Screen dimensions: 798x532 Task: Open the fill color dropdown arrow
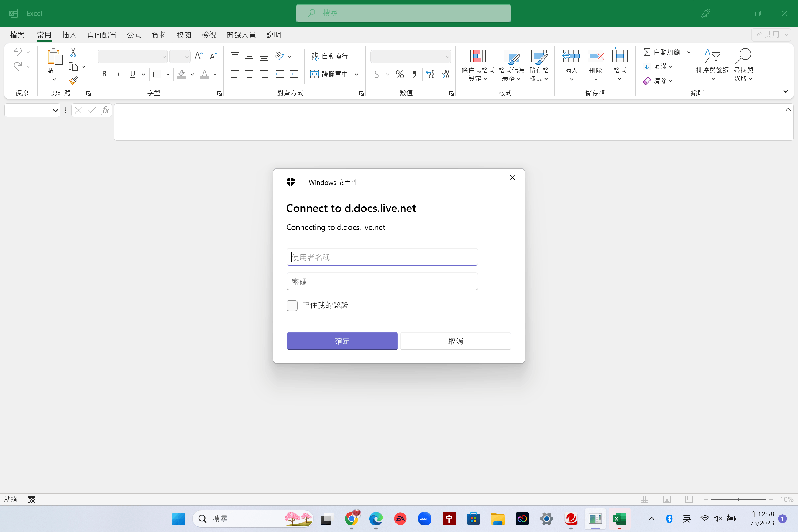pos(192,75)
